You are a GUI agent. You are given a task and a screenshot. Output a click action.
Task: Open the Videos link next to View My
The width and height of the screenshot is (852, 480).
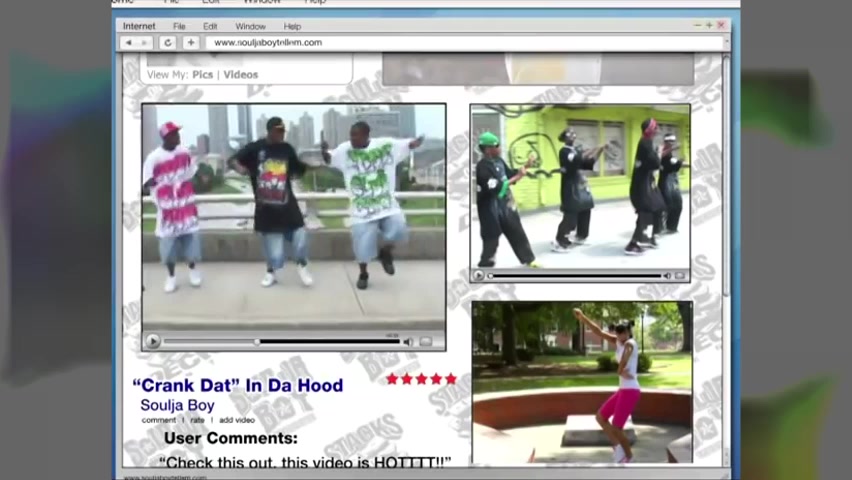click(x=240, y=74)
